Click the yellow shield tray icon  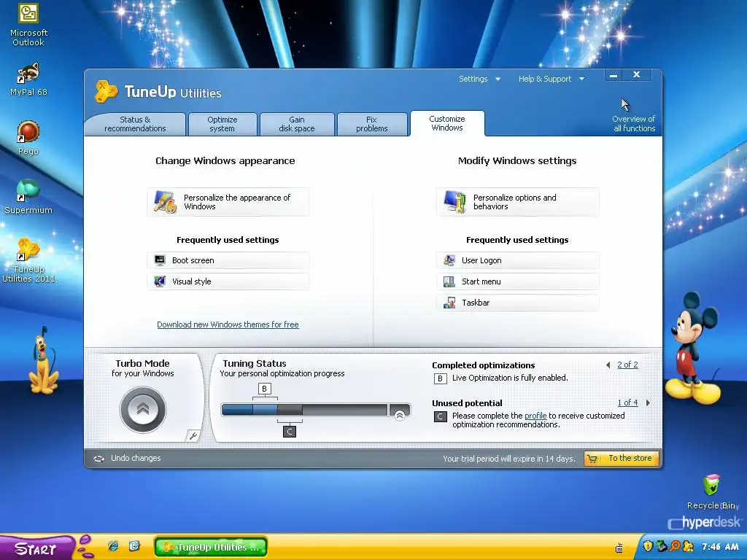click(648, 546)
